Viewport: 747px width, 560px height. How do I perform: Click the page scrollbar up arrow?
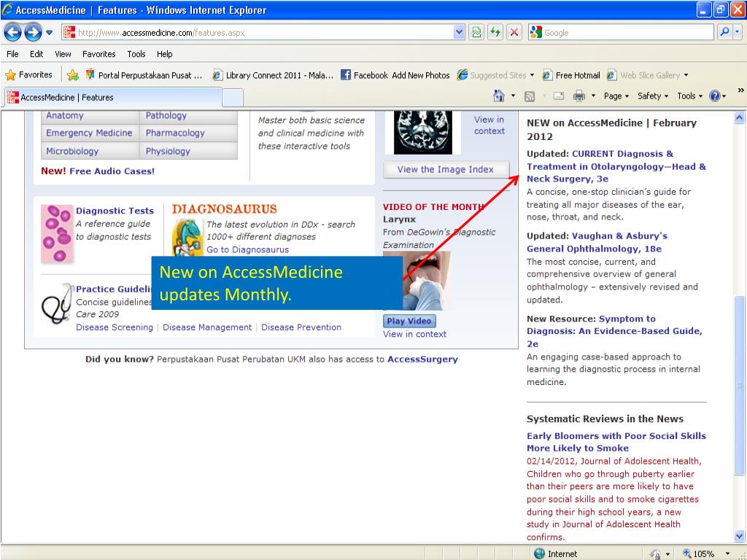click(x=739, y=117)
